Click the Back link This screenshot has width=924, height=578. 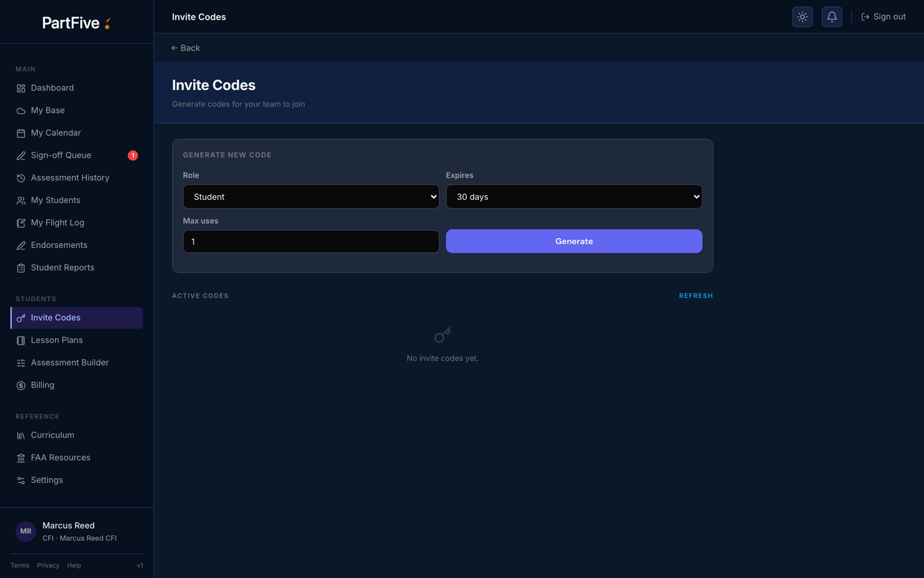[185, 48]
